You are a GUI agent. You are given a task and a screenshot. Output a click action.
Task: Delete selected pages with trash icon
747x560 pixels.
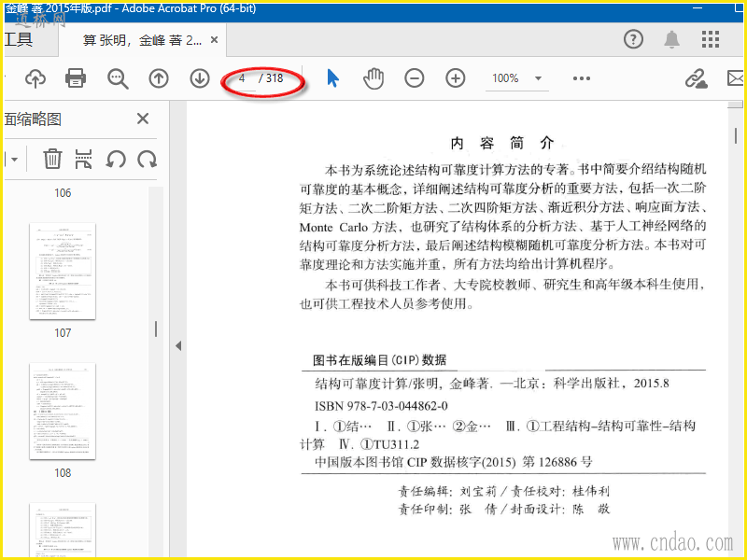tap(52, 159)
